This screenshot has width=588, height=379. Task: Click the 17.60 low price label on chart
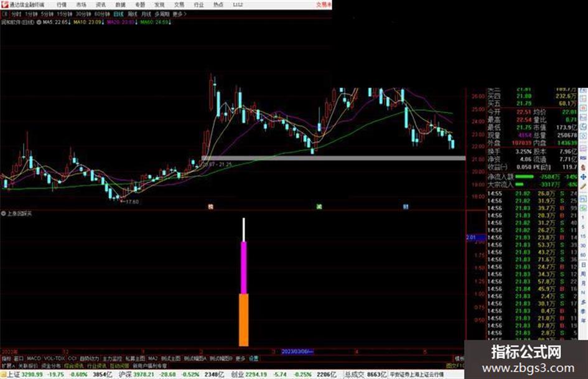click(132, 202)
